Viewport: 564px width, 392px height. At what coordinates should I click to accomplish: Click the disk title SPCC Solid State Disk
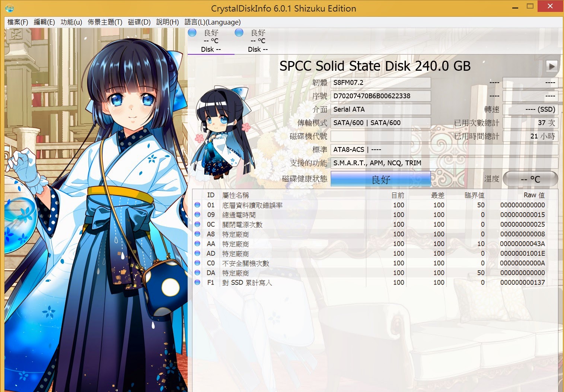coord(375,66)
